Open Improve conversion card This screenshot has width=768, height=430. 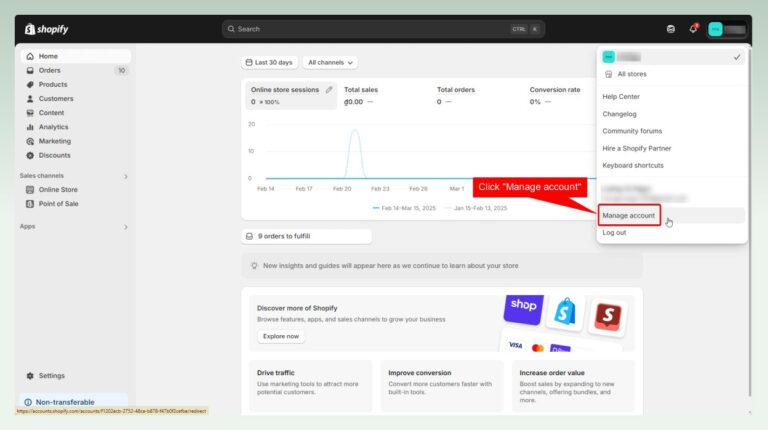pyautogui.click(x=442, y=386)
